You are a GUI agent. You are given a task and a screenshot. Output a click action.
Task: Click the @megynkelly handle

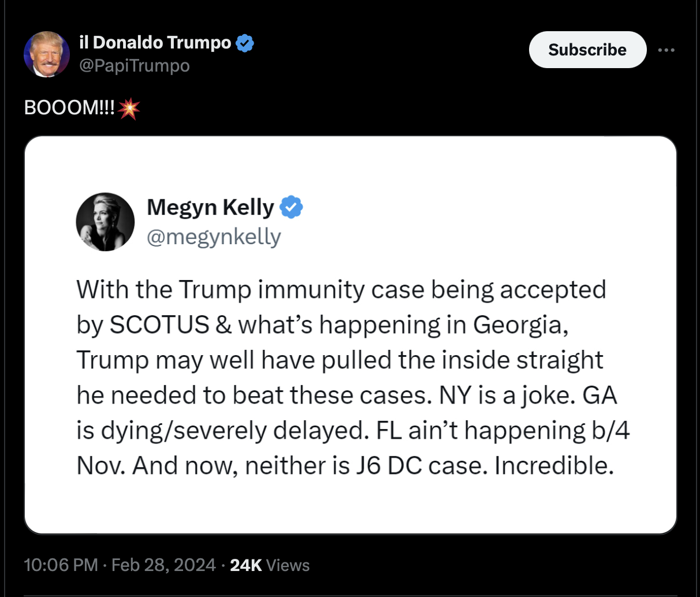pos(214,237)
